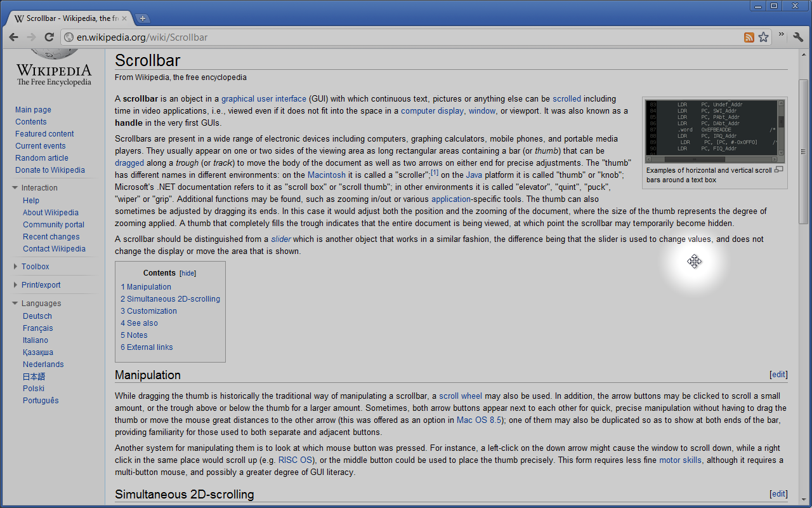Jump to 5 Notes in contents
This screenshot has width=812, height=508.
pyautogui.click(x=134, y=335)
